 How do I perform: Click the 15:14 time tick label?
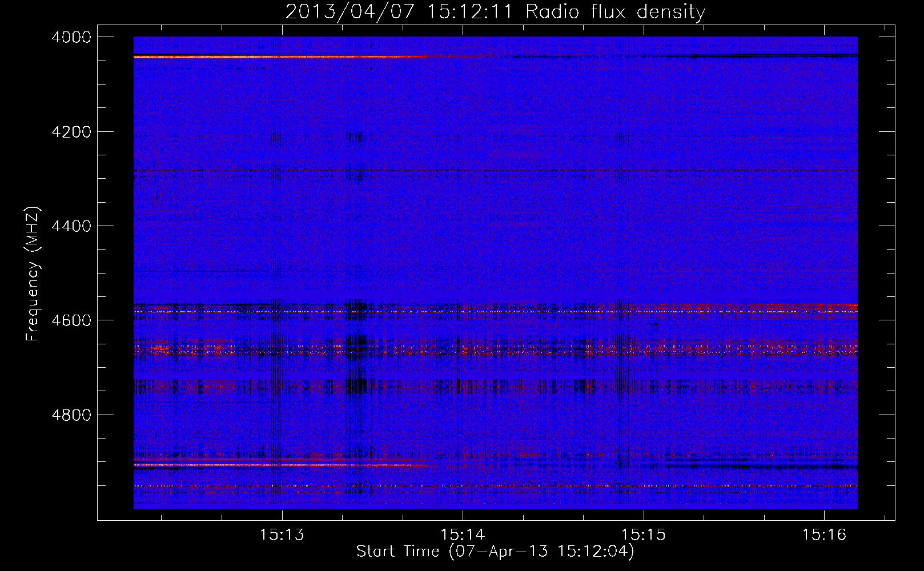[x=463, y=534]
